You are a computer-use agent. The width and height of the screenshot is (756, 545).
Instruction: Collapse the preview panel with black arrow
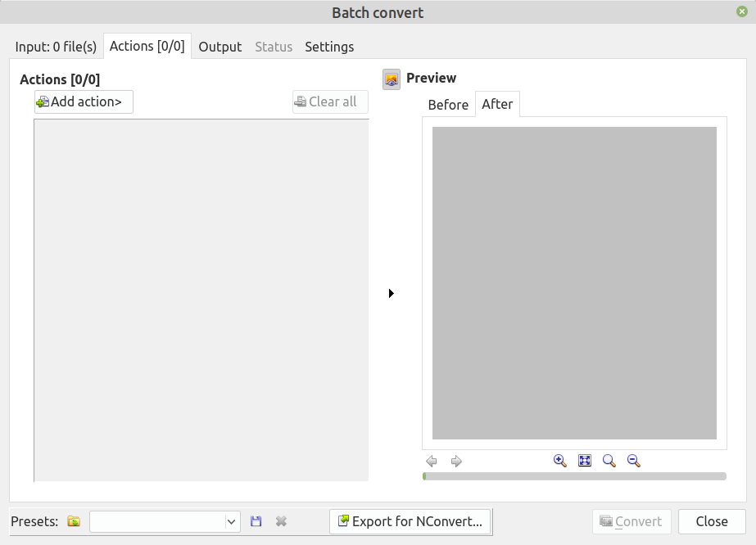391,293
